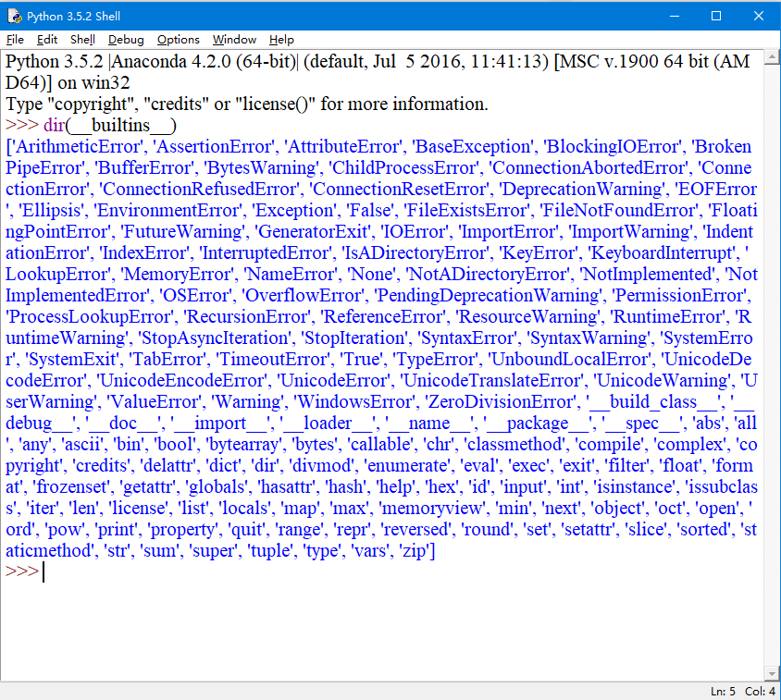Click the scrollbar up arrow
Screen dimensions: 781x700
click(772, 57)
